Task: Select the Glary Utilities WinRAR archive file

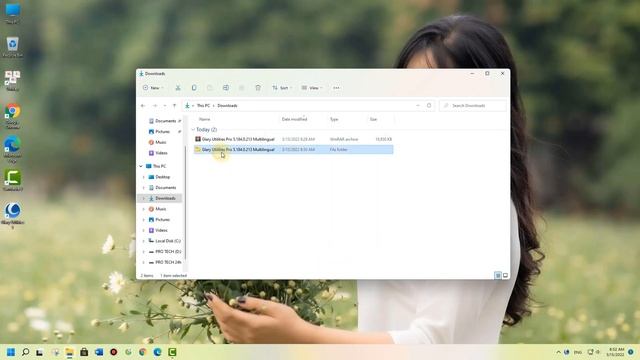Action: pyautogui.click(x=293, y=139)
